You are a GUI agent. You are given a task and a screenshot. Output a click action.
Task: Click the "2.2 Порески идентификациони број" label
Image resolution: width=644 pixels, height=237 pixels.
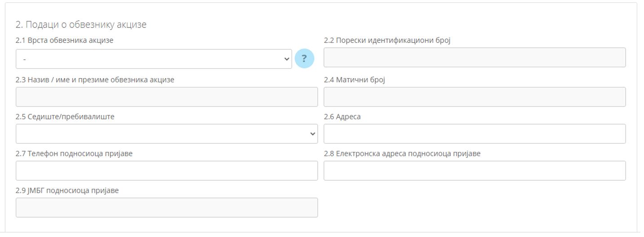[387, 40]
